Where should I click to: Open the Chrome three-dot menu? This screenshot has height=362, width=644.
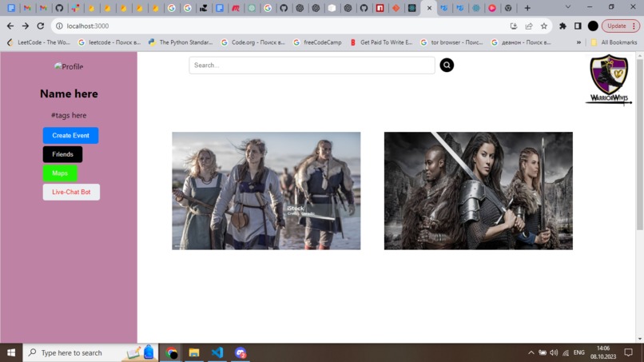click(x=634, y=26)
